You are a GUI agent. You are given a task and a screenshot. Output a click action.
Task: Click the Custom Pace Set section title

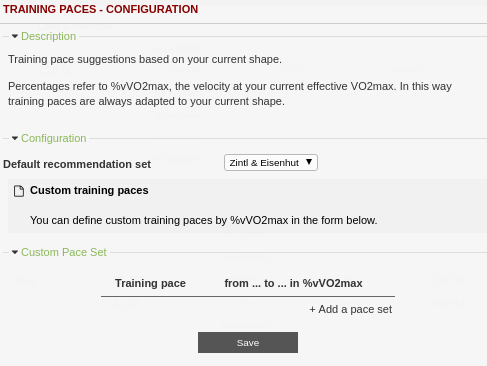(64, 252)
